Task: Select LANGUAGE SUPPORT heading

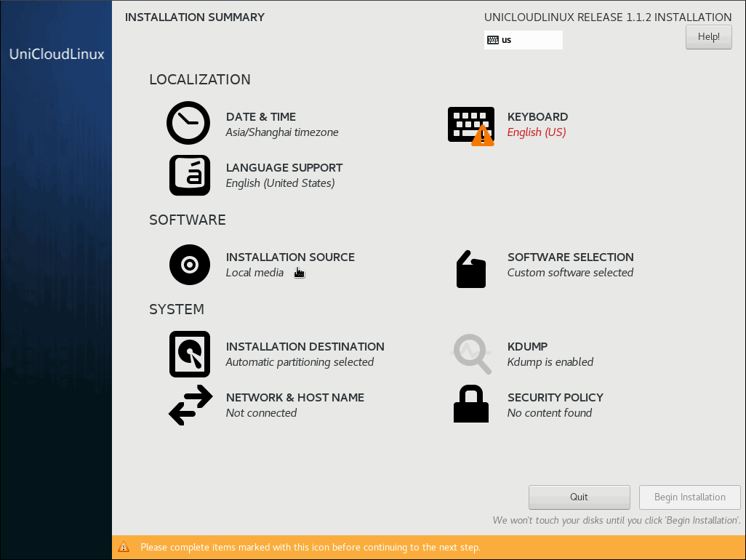Action: tap(284, 168)
